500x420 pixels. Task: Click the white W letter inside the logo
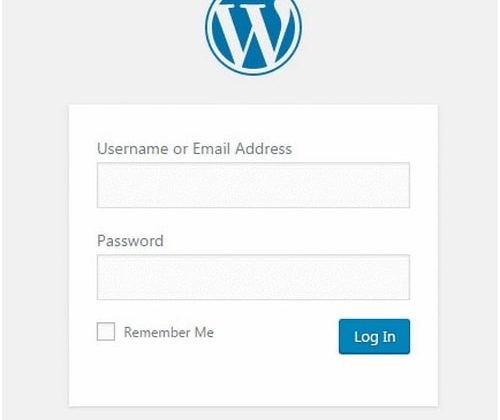pyautogui.click(x=253, y=32)
